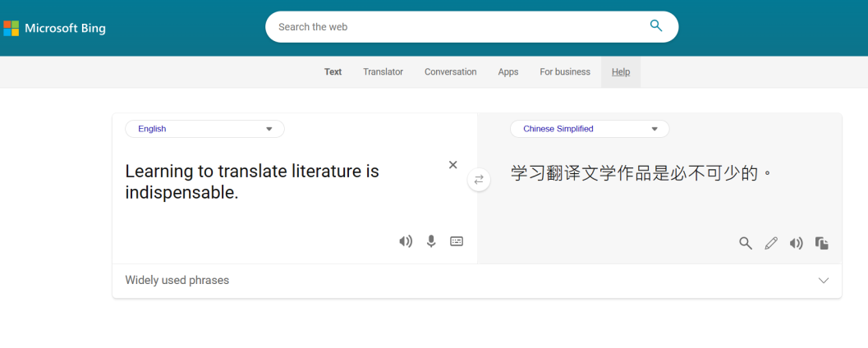Select the Text tab
The width and height of the screenshot is (868, 348).
tap(333, 72)
